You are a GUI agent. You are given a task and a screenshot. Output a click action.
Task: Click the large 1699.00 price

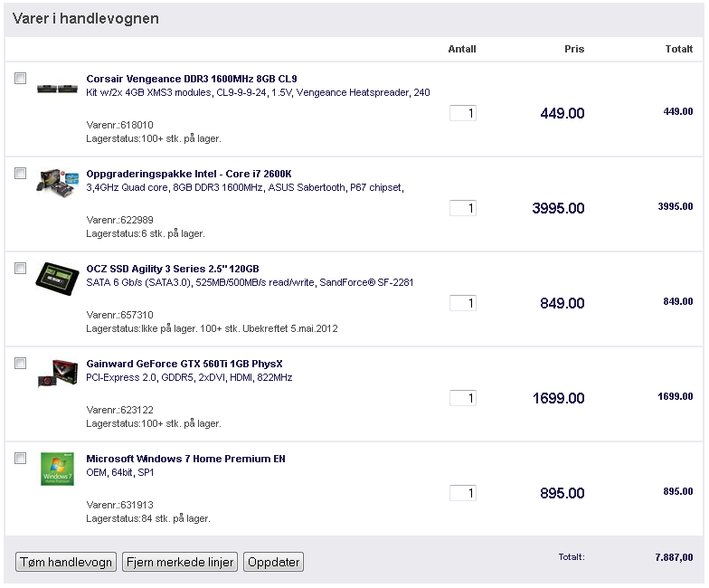(559, 398)
